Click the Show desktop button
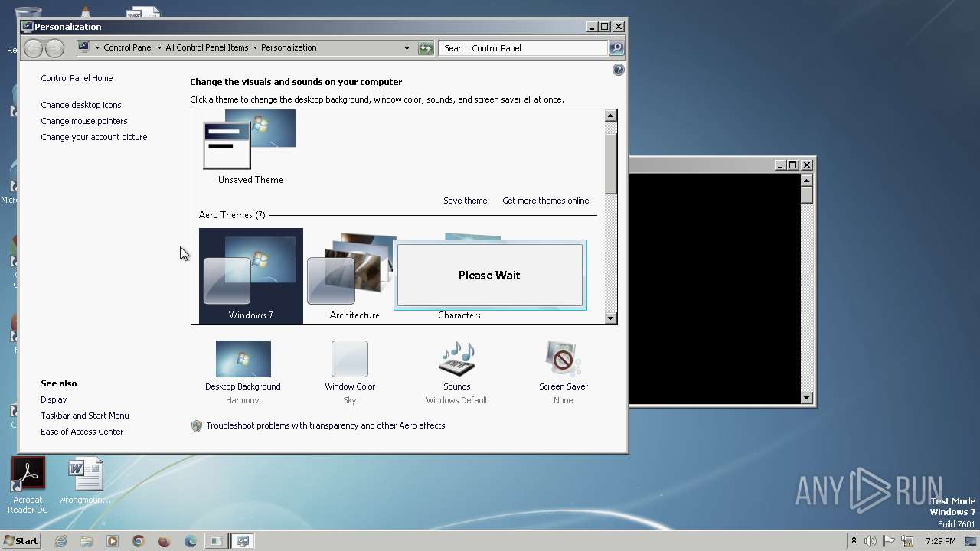The width and height of the screenshot is (980, 551). click(x=971, y=541)
